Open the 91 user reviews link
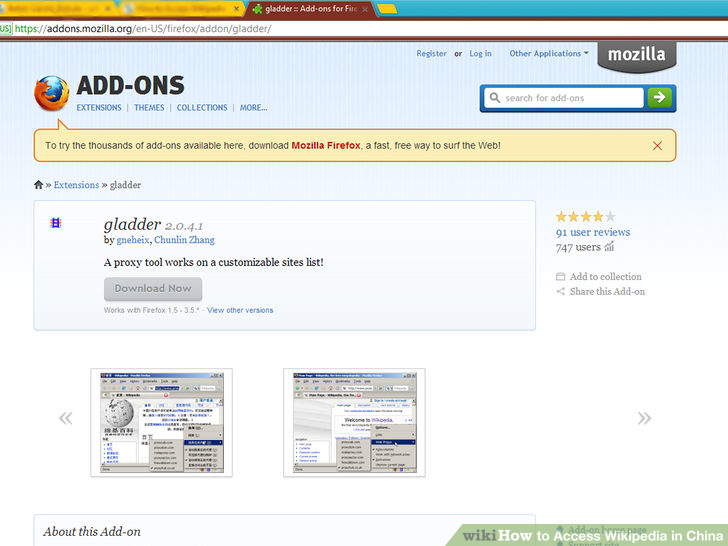The image size is (728, 546). tap(593, 232)
